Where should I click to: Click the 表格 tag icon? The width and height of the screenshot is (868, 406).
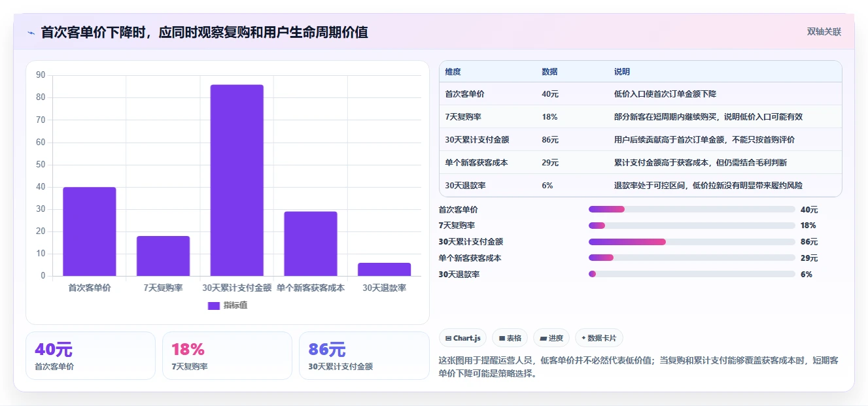(x=502, y=339)
